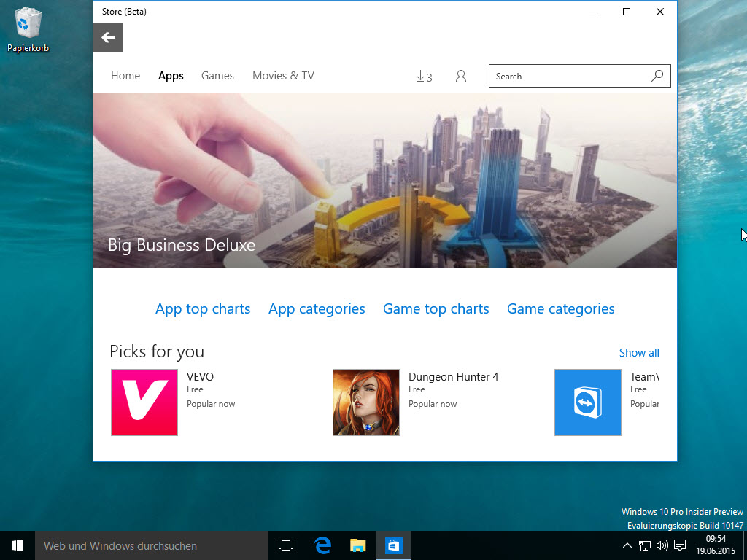Close the Store (Beta) window

click(x=659, y=12)
